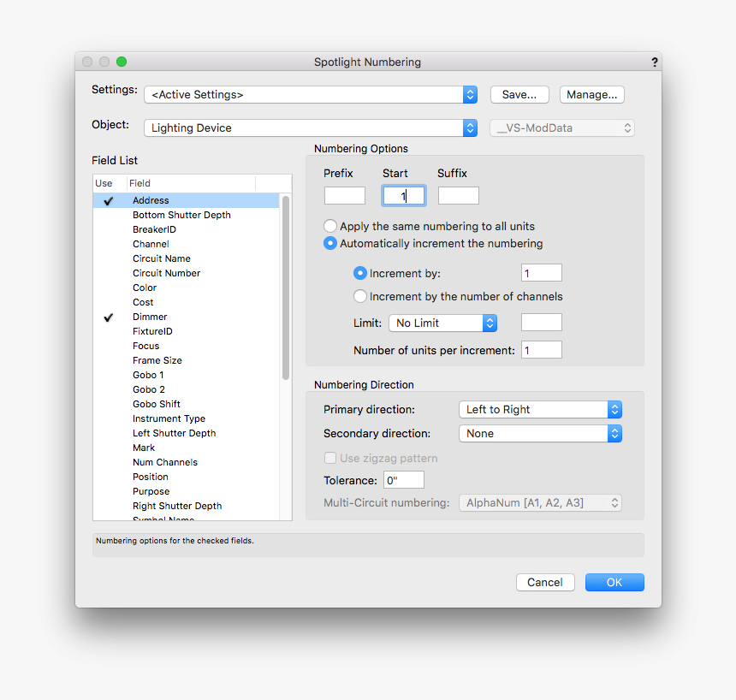Click the Settings dropdown stepper arrows

click(x=469, y=93)
